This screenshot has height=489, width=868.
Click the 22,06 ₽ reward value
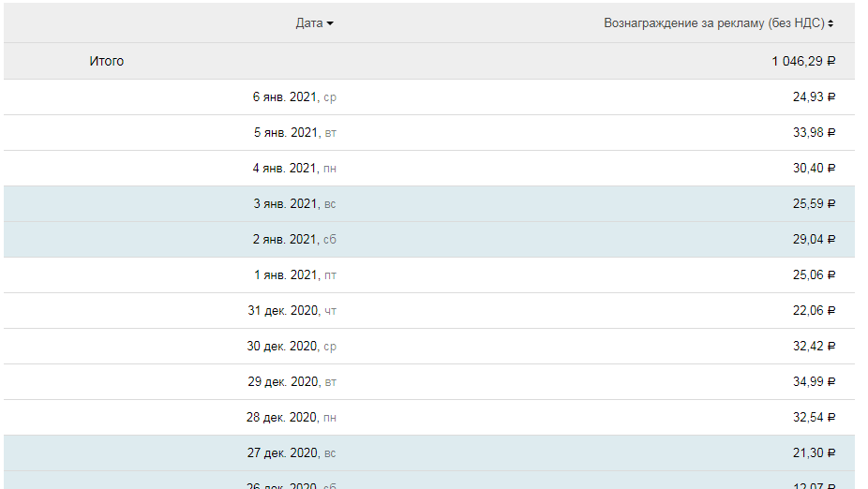coord(814,310)
